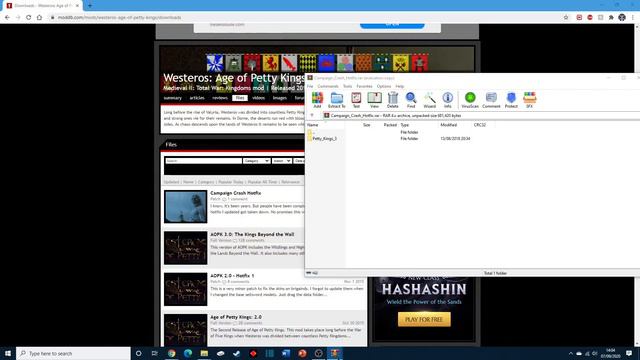Run VirusScan from WinRAR toolbar
Screen dimensions: 640x360
(470, 100)
